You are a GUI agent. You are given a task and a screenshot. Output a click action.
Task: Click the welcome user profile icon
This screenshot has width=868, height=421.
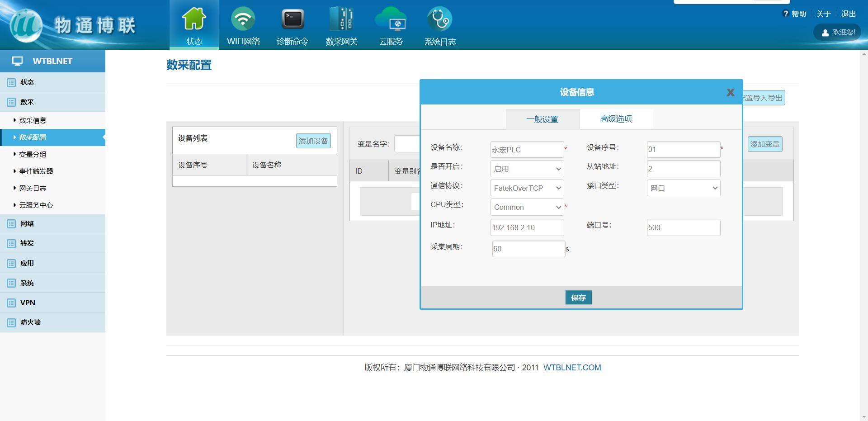[x=825, y=33]
